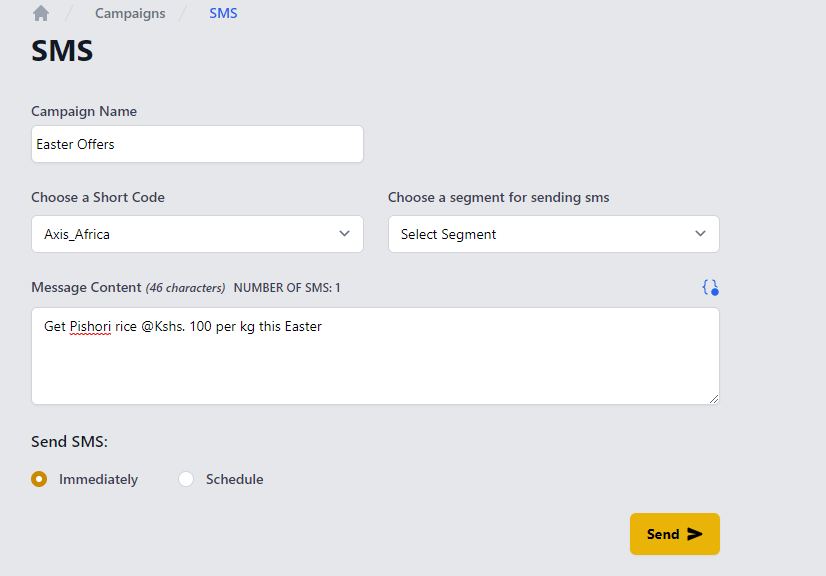826x576 pixels.
Task: Click the message box resize grip
Action: [713, 399]
